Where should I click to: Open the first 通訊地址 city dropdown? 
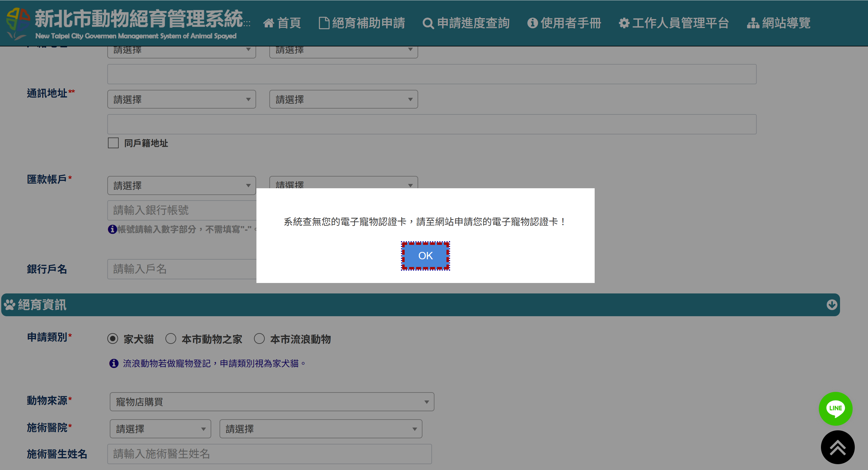(x=182, y=99)
